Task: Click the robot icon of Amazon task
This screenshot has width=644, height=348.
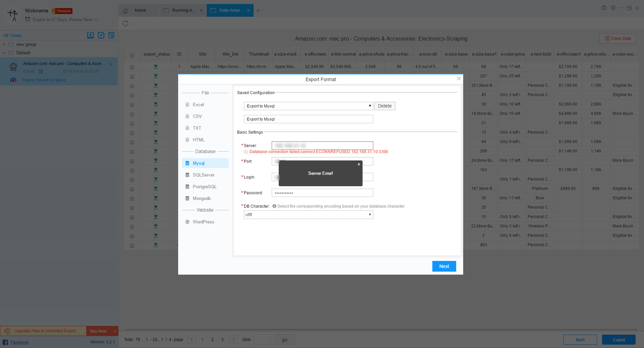Action: [13, 67]
